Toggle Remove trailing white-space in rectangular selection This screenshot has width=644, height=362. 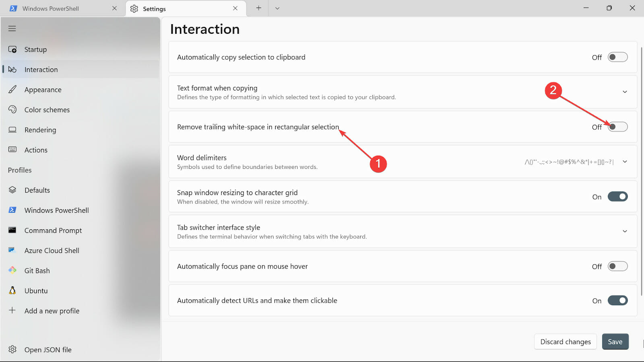pos(618,127)
